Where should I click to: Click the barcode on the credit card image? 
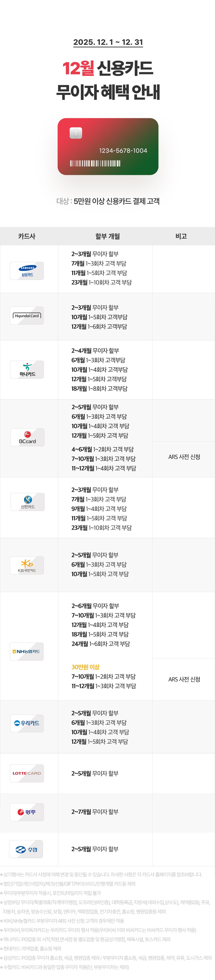tap(95, 164)
